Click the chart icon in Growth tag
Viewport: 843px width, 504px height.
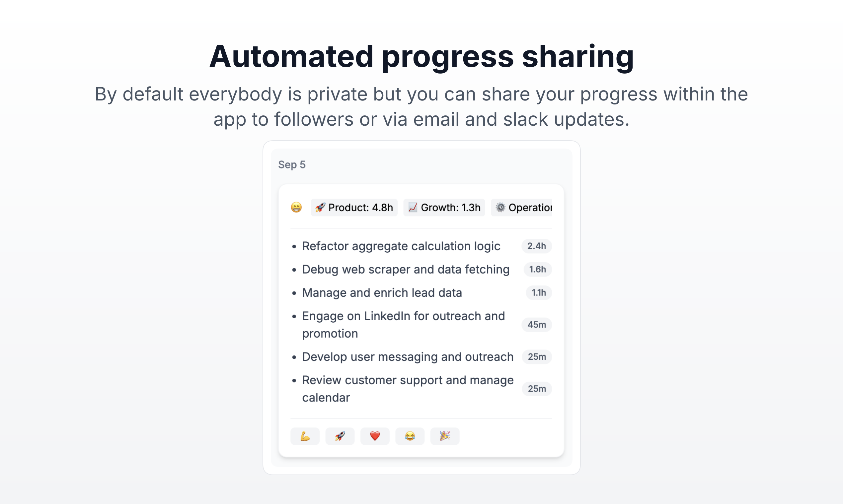(x=413, y=208)
